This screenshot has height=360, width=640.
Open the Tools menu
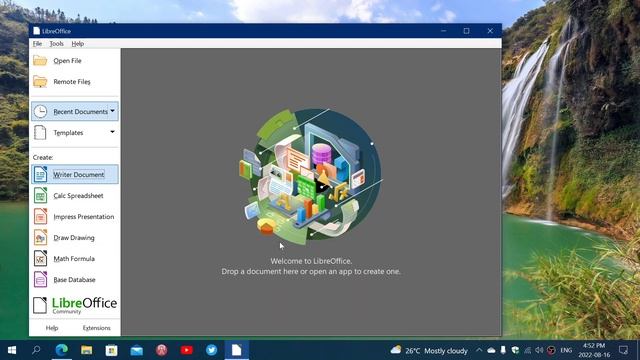point(56,43)
